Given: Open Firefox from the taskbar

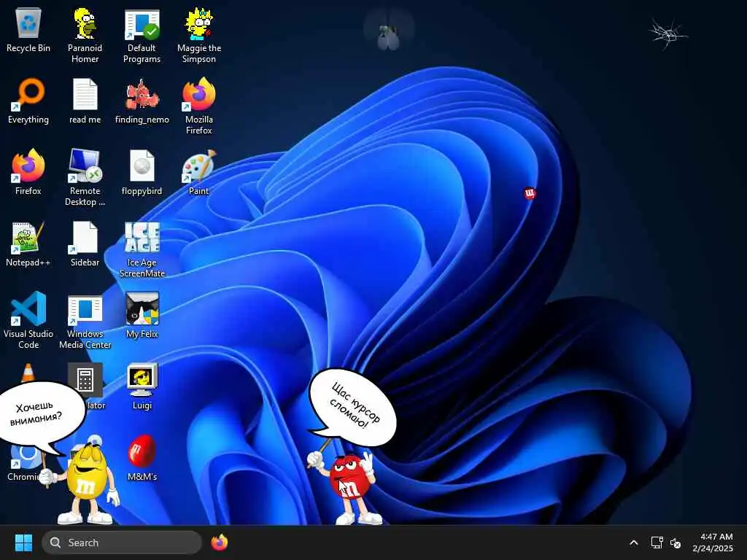Looking at the screenshot, I should click(220, 542).
